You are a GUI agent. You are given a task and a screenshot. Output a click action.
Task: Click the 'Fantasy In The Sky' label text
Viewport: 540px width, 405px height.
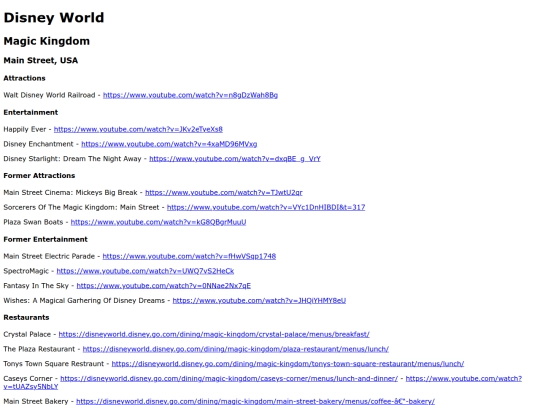[36, 286]
